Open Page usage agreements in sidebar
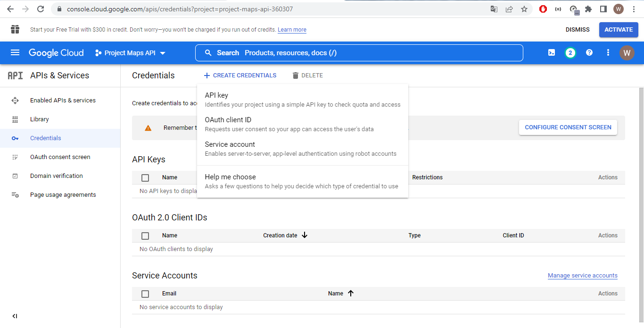 tap(63, 195)
